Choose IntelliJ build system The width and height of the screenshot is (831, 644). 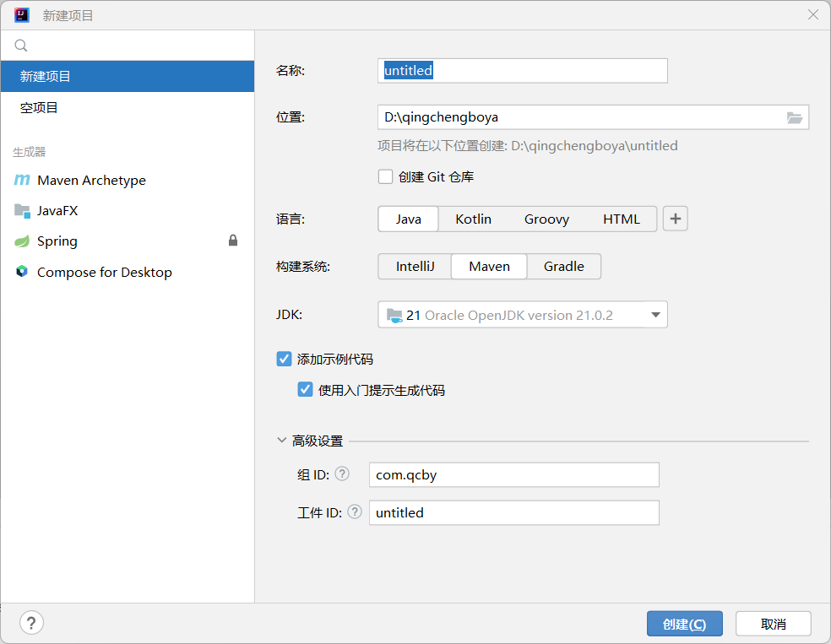[415, 267]
